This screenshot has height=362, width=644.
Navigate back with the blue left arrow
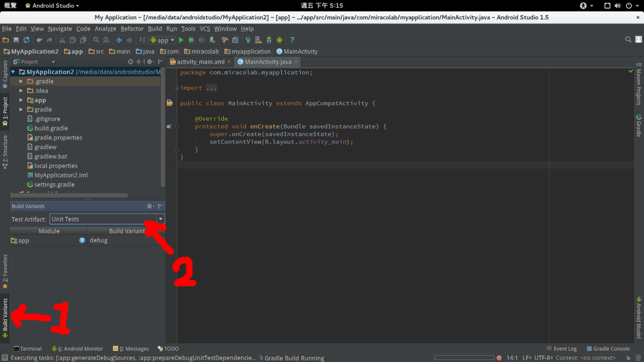click(x=119, y=40)
